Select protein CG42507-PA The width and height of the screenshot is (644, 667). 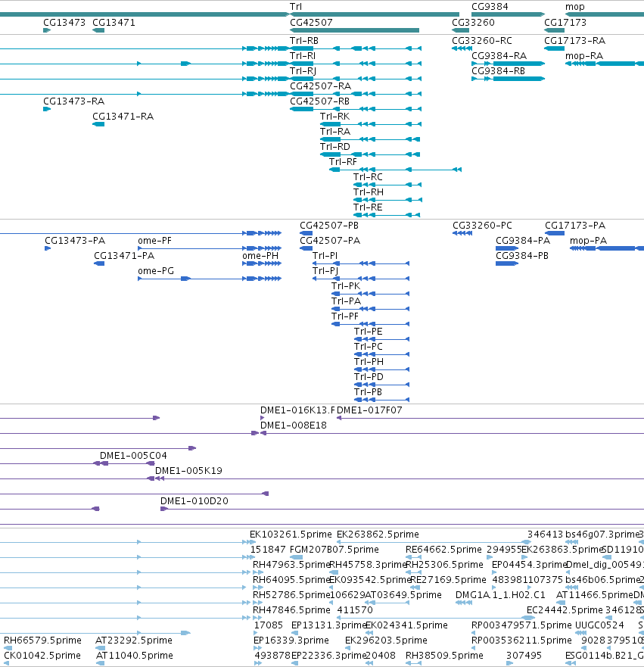(x=330, y=240)
